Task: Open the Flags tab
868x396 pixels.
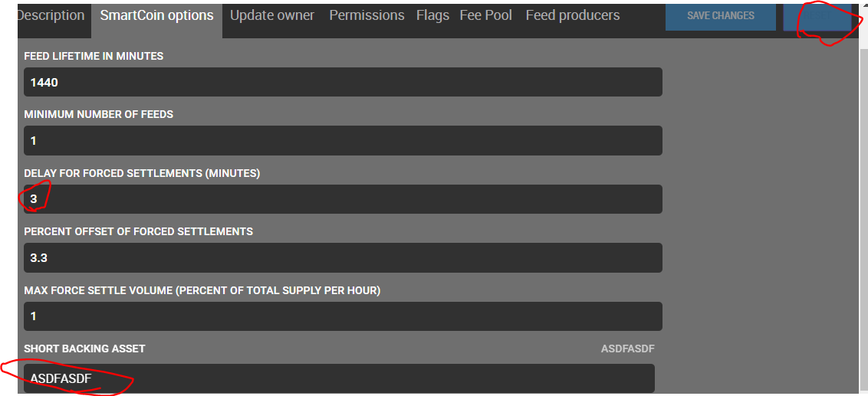Action: [432, 15]
